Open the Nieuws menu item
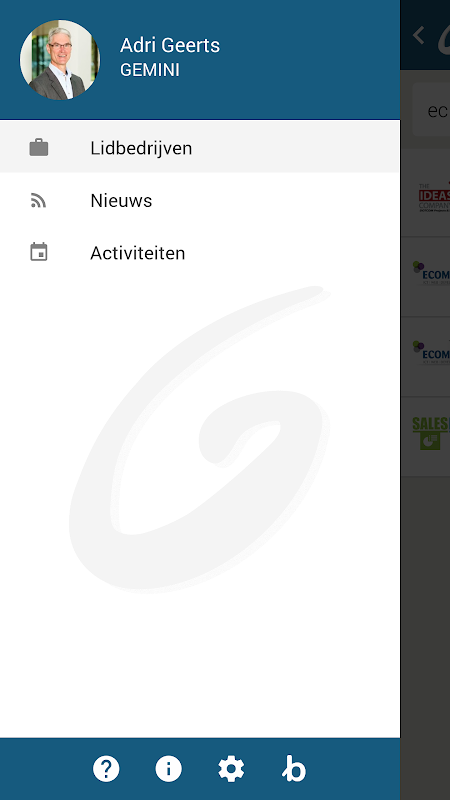The width and height of the screenshot is (450, 800). coord(200,201)
